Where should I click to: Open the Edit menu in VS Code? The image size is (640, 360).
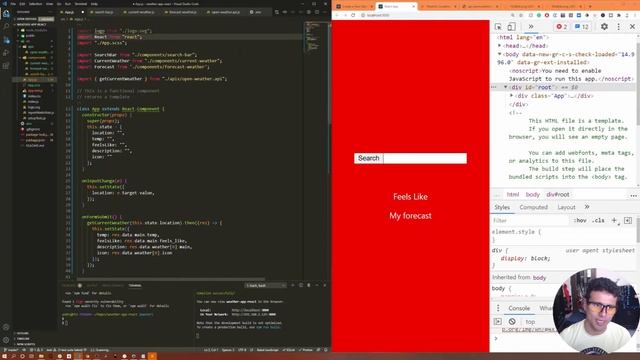(x=22, y=4)
